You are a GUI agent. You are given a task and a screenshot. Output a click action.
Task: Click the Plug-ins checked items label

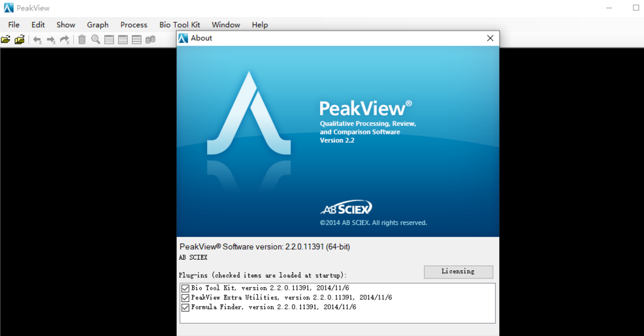pyautogui.click(x=263, y=275)
